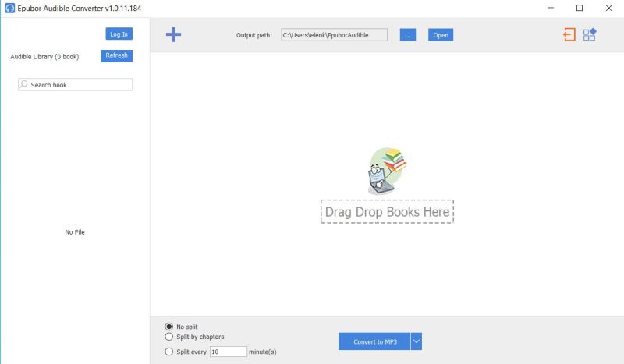Click the Drag Drop Books Here area
Image resolution: width=624 pixels, height=364 pixels.
click(x=387, y=212)
